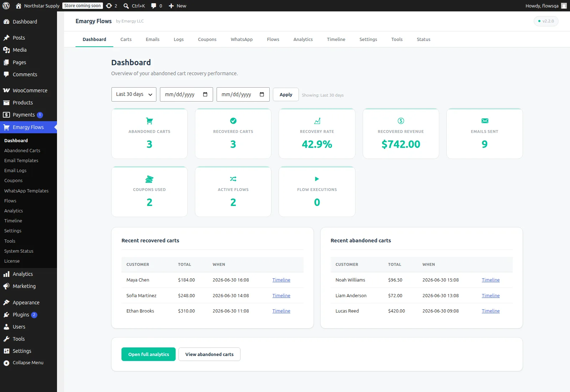This screenshot has width=570, height=392.
Task: Open WhatsApp Templates in sidebar submenu
Action: pos(26,191)
